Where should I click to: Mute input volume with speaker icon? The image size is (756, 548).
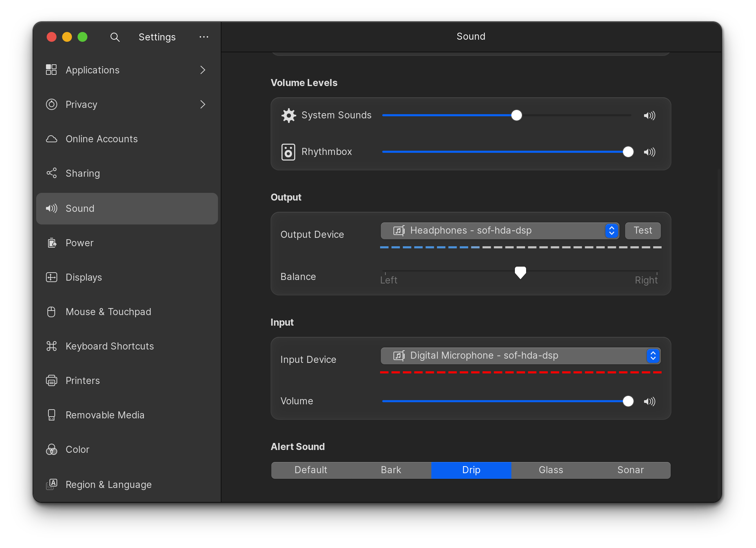click(x=649, y=402)
